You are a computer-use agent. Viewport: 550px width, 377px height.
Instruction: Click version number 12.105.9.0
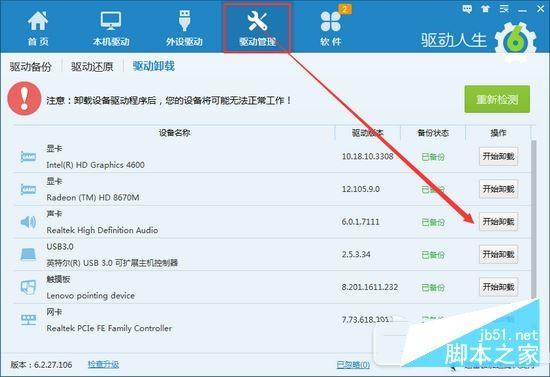[x=361, y=189]
